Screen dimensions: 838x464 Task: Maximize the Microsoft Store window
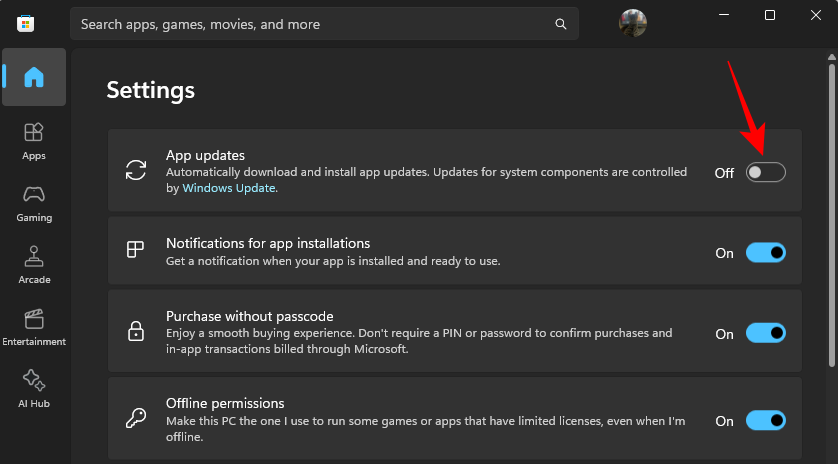coord(770,15)
